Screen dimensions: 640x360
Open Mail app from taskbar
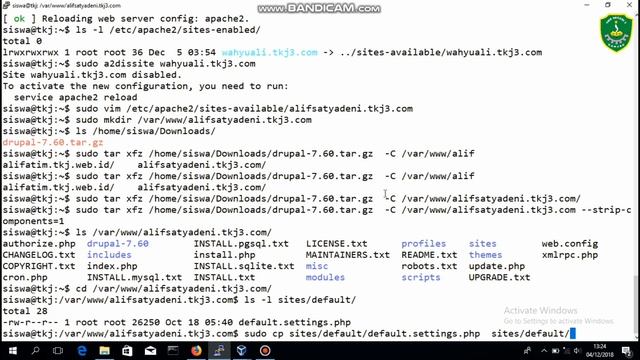tap(150, 351)
